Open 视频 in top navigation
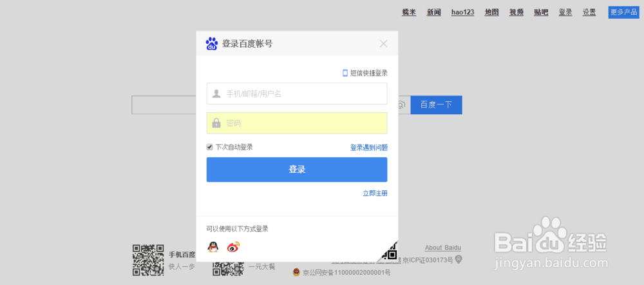Screen dimensions: 644x285 pyautogui.click(x=516, y=12)
